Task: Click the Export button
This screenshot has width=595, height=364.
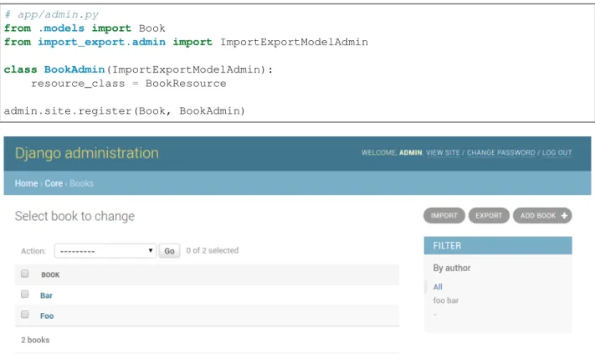Action: tap(489, 216)
